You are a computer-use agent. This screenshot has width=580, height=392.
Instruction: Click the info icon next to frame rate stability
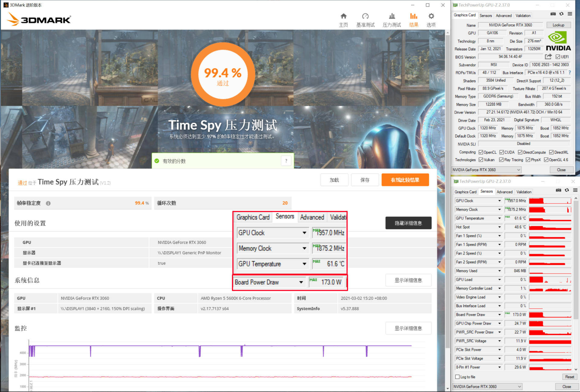(48, 203)
